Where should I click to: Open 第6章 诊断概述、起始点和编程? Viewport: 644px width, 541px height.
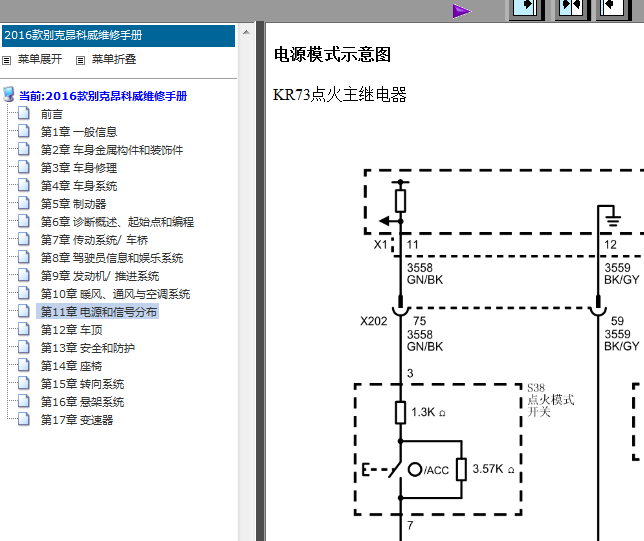(x=117, y=222)
